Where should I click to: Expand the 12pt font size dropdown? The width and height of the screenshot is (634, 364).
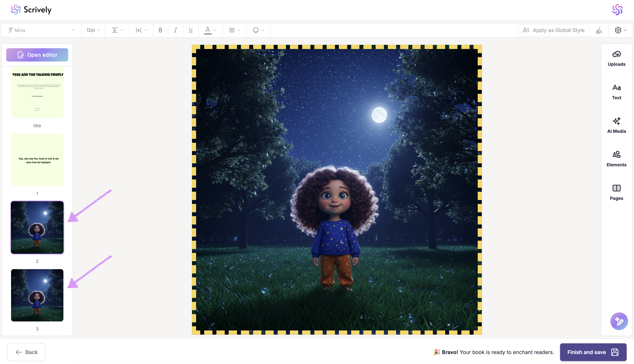tap(93, 30)
